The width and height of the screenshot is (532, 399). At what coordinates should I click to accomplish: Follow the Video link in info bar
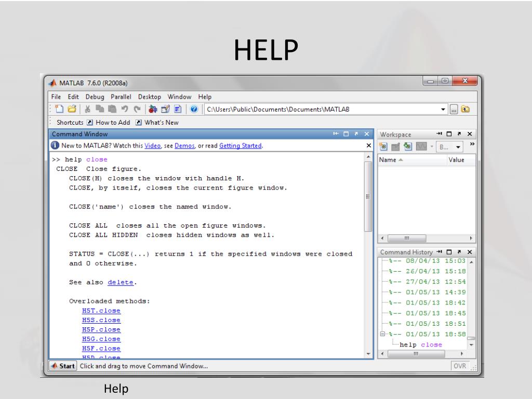tap(152, 145)
